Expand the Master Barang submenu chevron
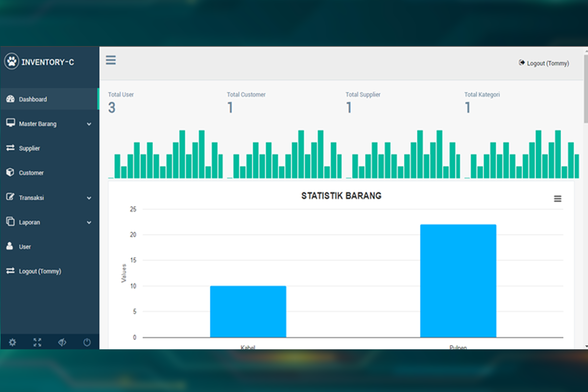Screen dimensions: 588x392 click(x=89, y=124)
